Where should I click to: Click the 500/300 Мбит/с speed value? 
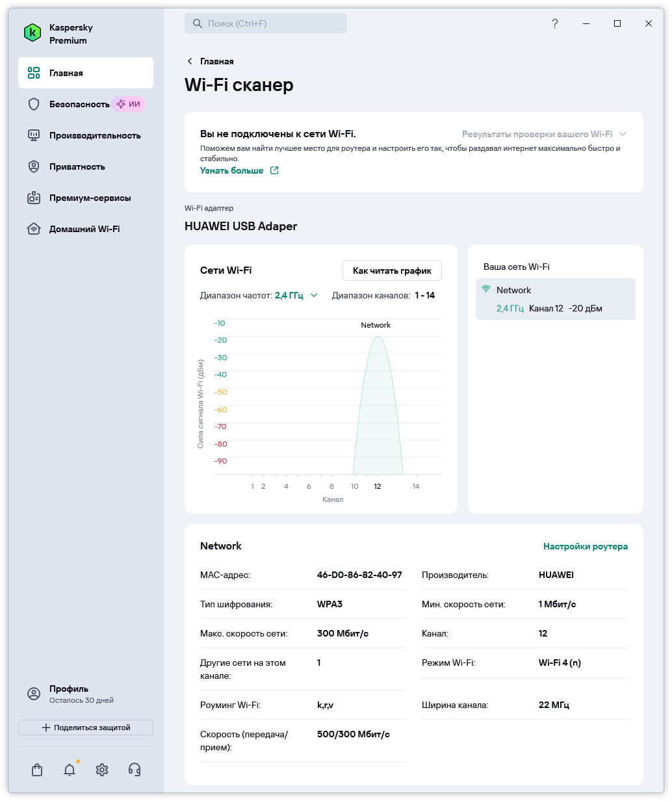(354, 734)
